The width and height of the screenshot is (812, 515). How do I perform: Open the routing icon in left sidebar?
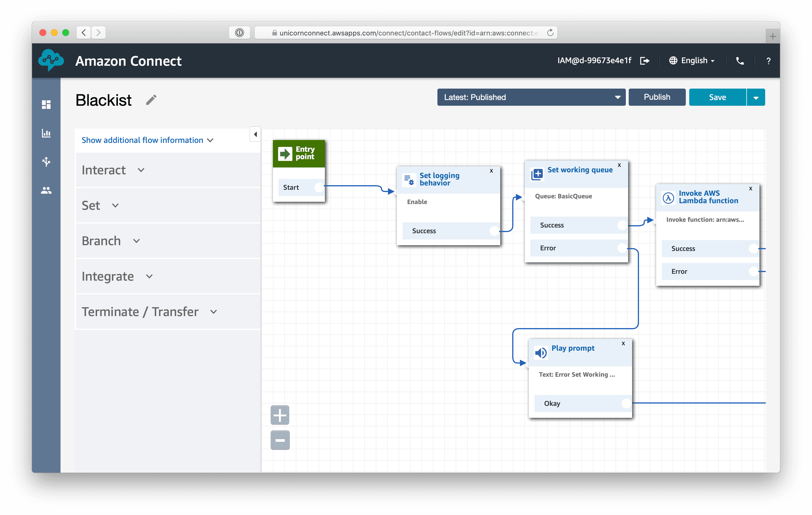coord(46,162)
